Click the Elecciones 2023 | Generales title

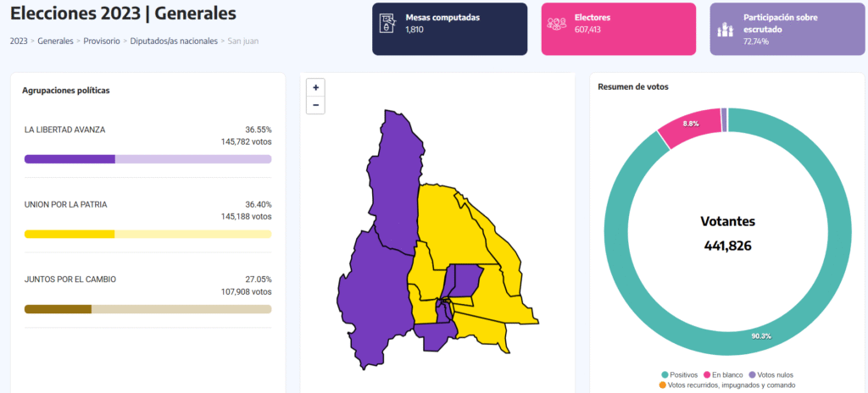point(124,14)
